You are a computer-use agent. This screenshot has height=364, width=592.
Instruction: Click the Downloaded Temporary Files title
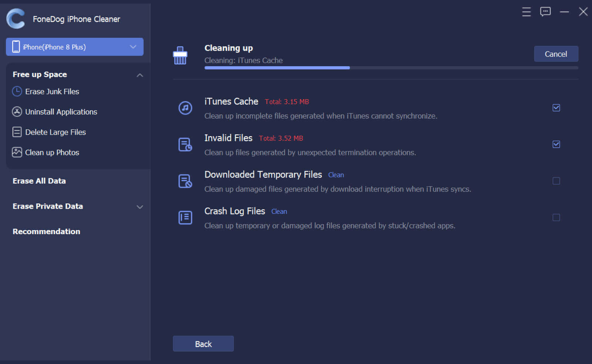[263, 175]
